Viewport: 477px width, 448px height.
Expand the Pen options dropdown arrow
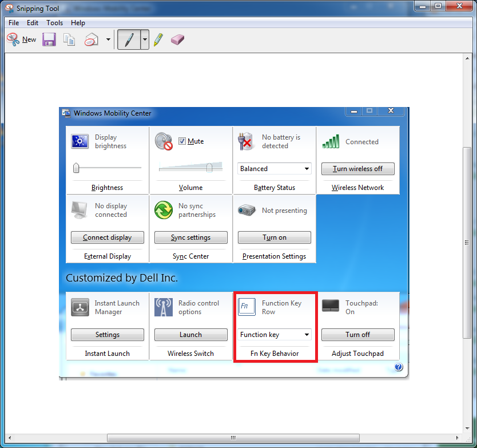(x=145, y=39)
